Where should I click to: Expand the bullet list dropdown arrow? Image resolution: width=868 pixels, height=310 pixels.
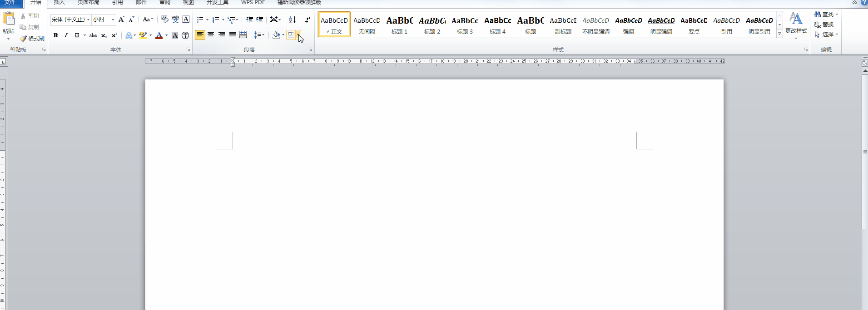[x=207, y=20]
